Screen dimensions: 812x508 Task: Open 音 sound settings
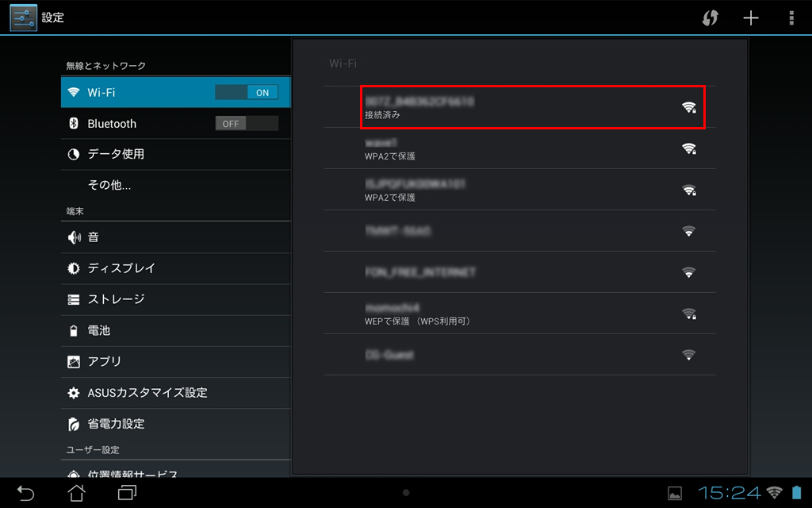[x=175, y=237]
